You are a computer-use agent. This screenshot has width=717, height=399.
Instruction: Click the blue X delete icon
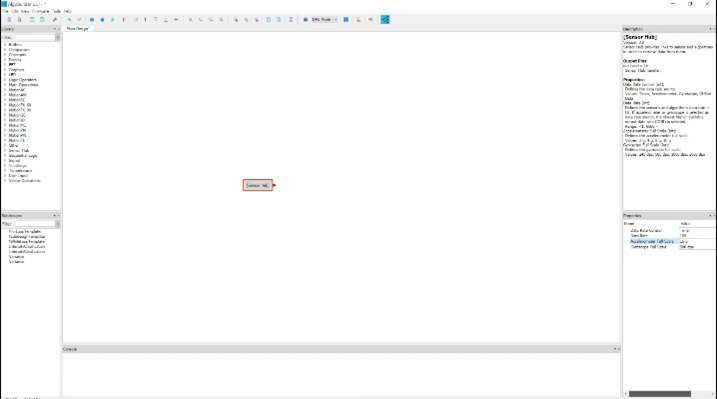(x=112, y=20)
